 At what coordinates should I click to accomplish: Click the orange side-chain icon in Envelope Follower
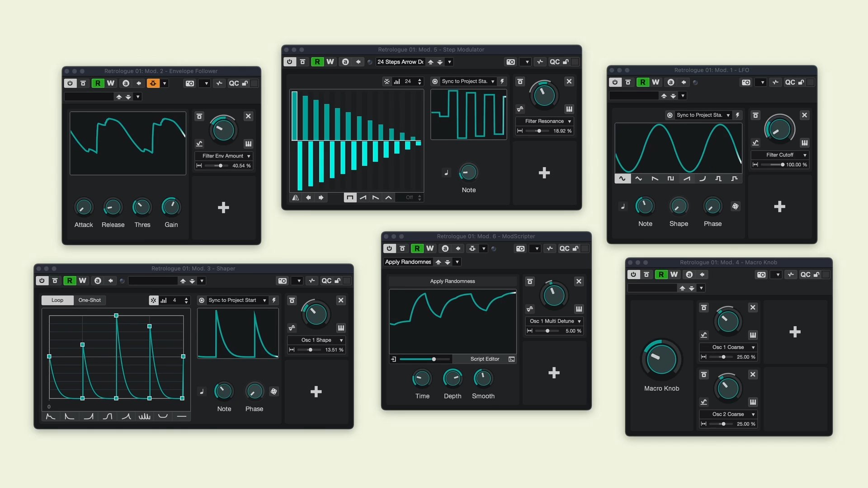[x=153, y=83]
